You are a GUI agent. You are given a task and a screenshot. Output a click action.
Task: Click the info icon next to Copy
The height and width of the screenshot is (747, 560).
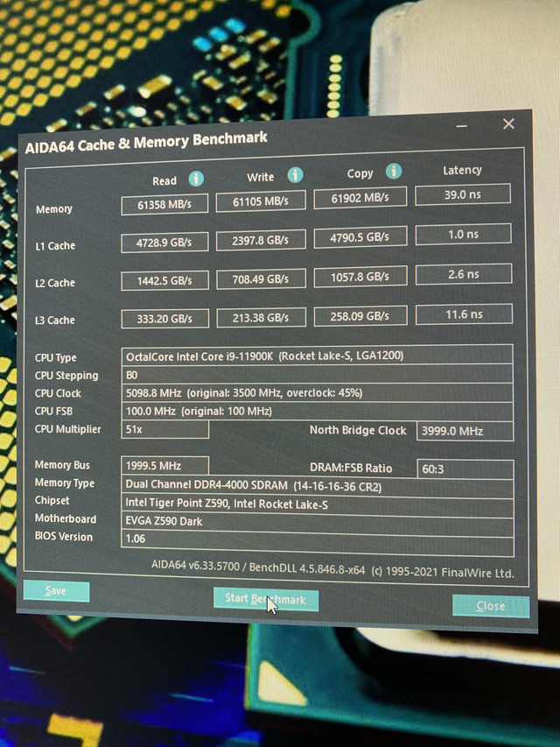click(394, 171)
